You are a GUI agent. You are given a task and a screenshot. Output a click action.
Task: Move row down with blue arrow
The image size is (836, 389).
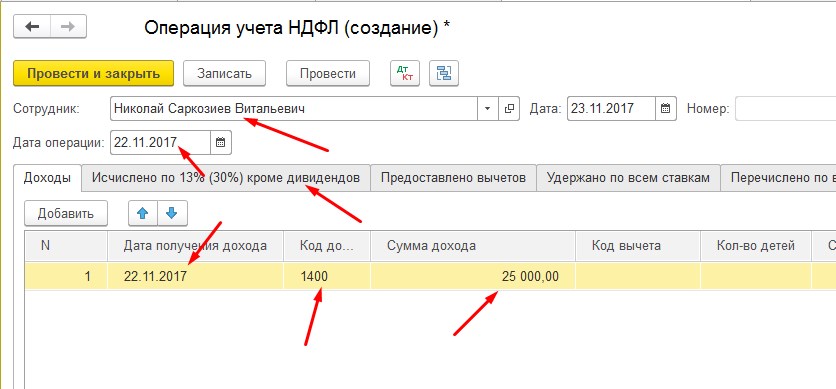coord(172,213)
